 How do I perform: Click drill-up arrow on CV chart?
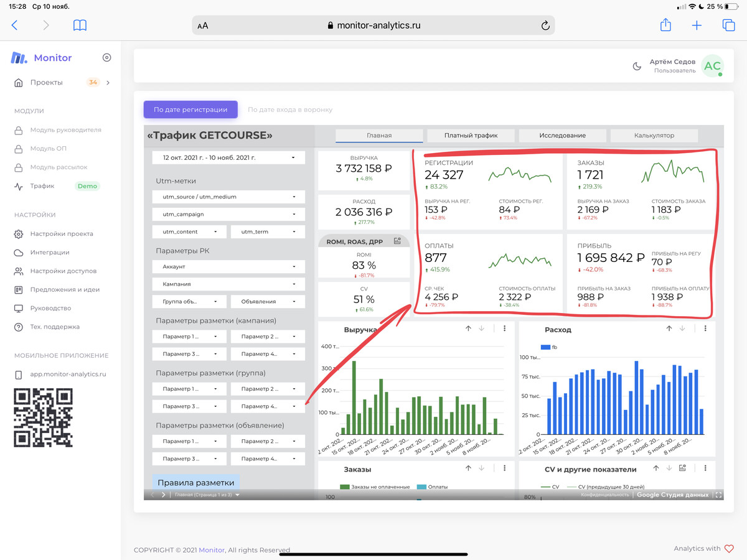pos(656,469)
